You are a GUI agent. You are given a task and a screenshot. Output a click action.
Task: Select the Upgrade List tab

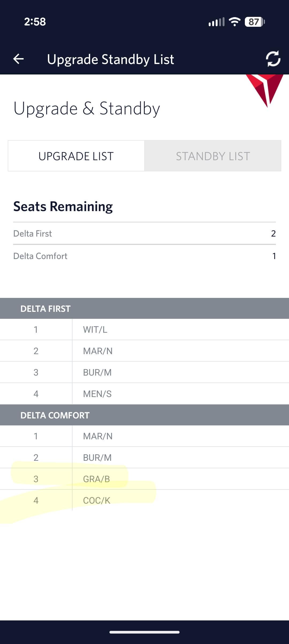(76, 156)
